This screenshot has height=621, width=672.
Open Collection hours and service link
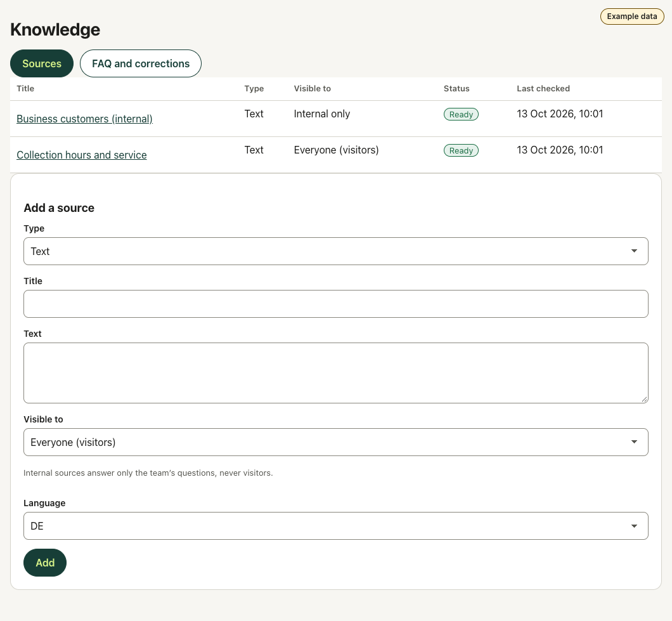81,155
